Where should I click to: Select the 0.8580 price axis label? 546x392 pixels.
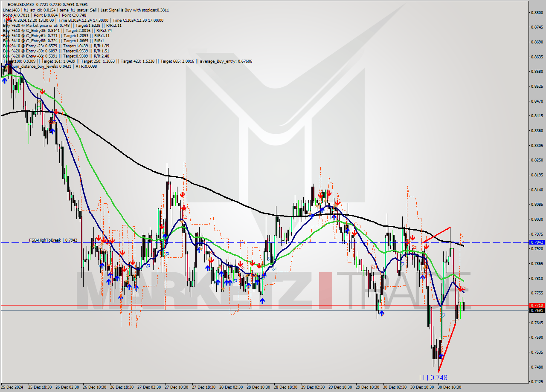coord(537,72)
